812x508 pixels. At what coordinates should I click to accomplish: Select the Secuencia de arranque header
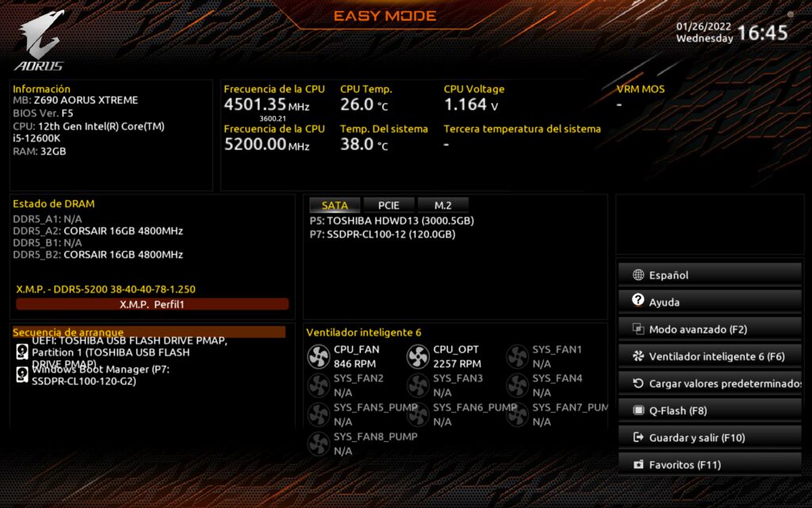pyautogui.click(x=148, y=332)
